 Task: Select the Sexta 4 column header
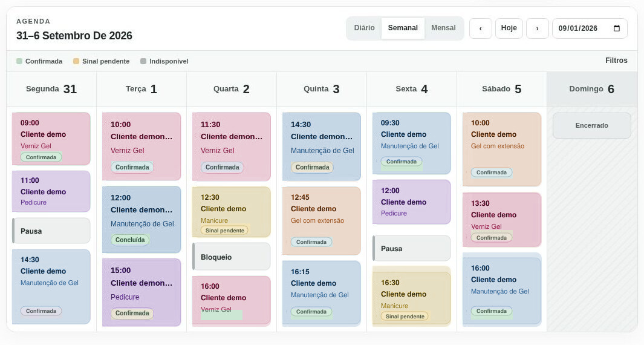[412, 89]
